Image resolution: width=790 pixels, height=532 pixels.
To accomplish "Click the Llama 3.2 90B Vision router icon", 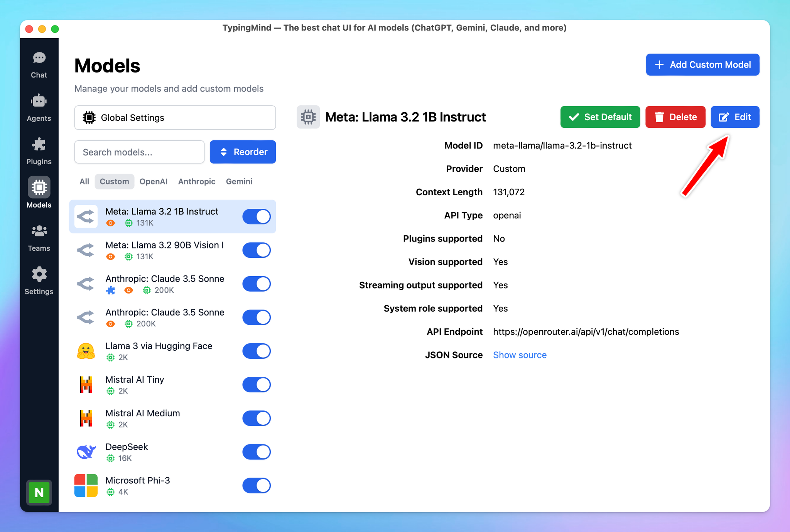I will [86, 250].
